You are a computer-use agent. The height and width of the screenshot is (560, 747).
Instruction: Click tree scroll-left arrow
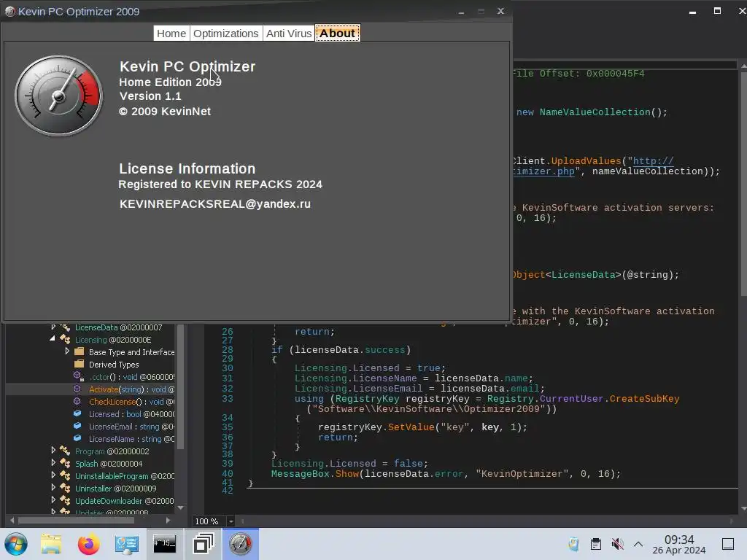tap(12, 521)
